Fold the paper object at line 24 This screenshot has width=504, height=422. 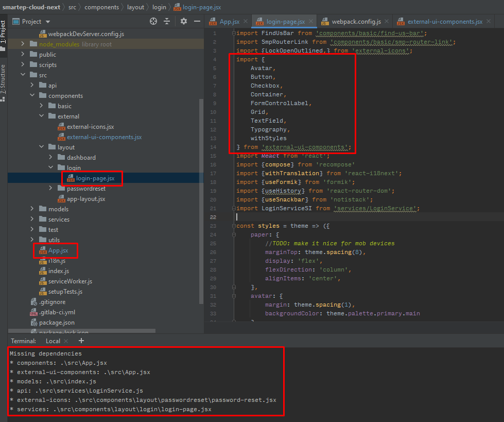(234, 235)
